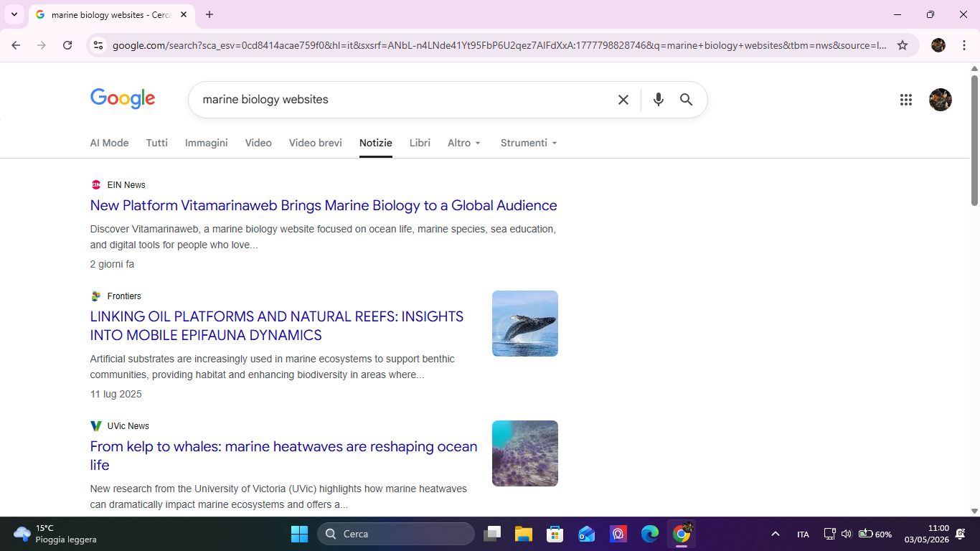Open battery 60% indicator

pos(875,534)
